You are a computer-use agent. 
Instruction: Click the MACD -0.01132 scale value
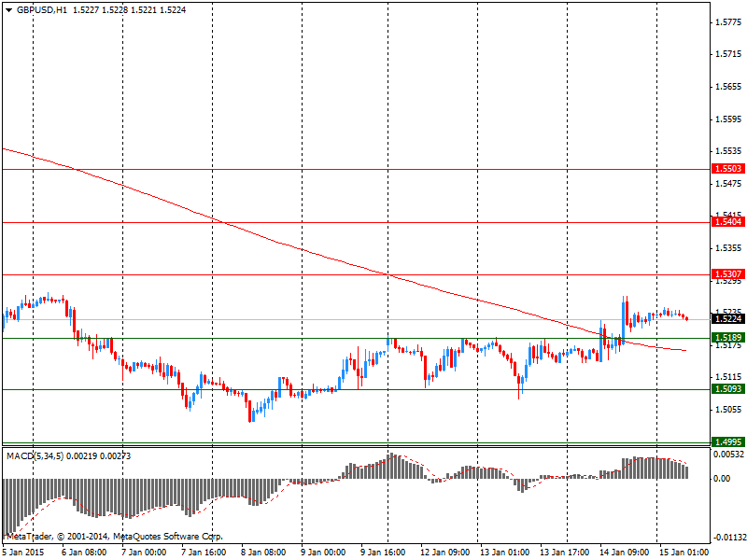(x=729, y=539)
